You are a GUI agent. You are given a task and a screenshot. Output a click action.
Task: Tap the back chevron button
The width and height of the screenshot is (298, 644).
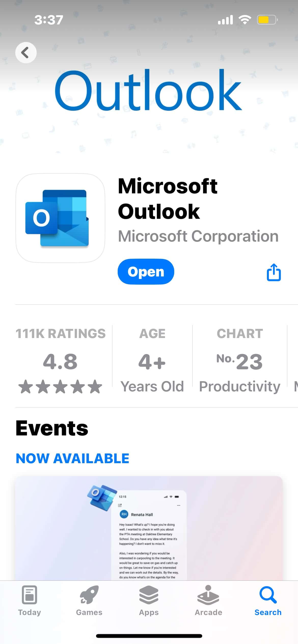pyautogui.click(x=26, y=53)
